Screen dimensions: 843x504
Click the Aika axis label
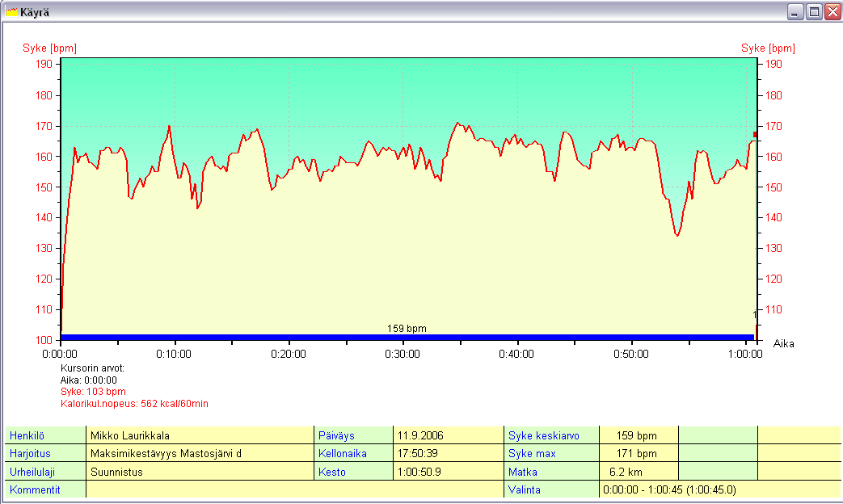(x=783, y=343)
